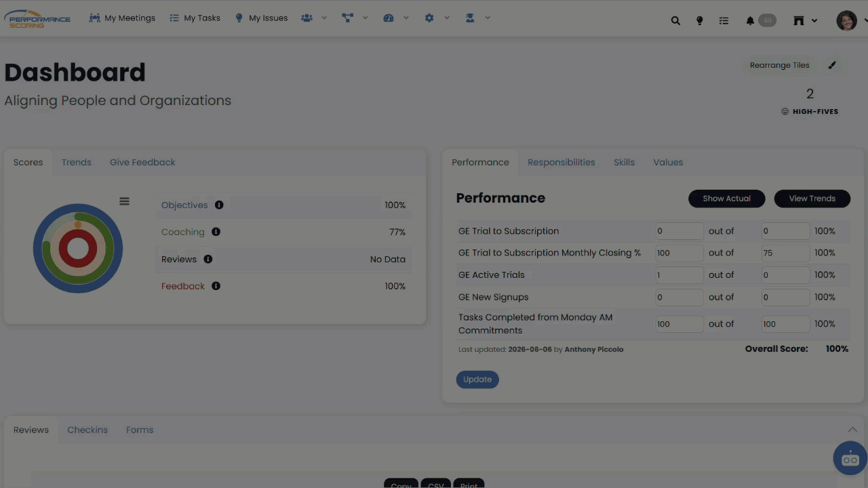Click info icon next to Reviews score
Viewport: 868px width, 488px height.
click(x=208, y=259)
